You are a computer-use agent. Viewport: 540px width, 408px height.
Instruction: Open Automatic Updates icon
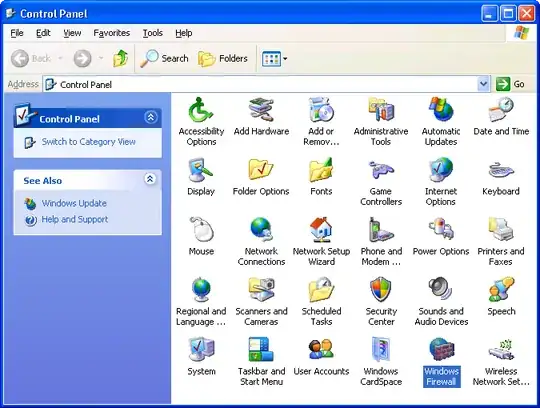click(441, 110)
